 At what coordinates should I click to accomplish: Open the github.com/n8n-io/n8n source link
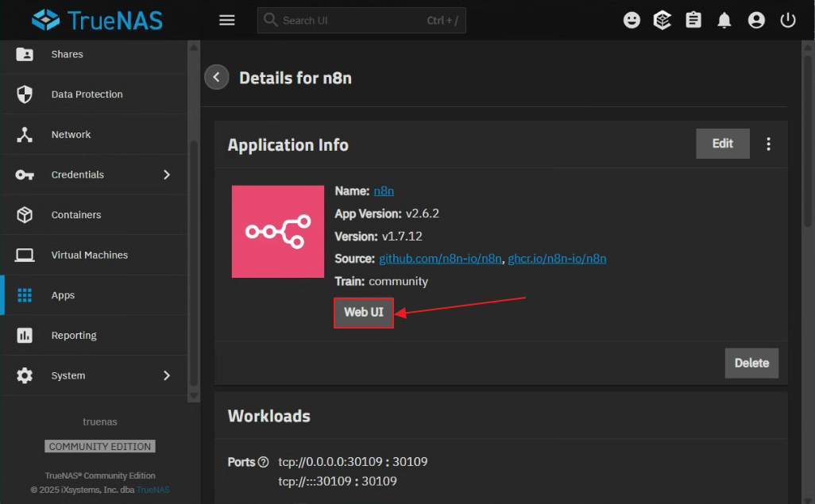pyautogui.click(x=440, y=259)
